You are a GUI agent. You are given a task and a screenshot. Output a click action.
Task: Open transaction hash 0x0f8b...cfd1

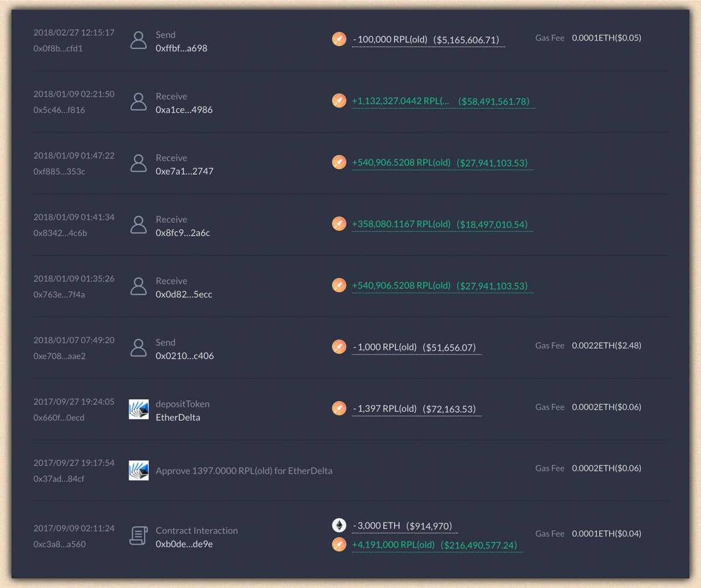pos(58,48)
